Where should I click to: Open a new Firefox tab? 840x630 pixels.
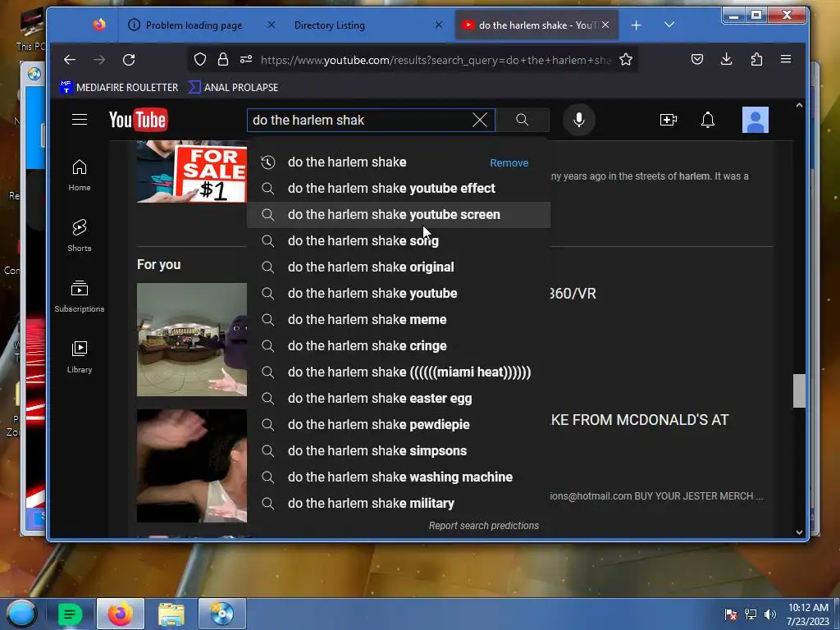point(636,25)
